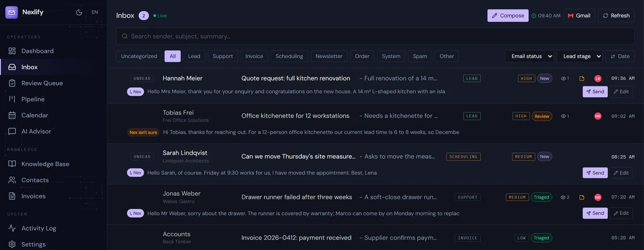
Task: Filter emails by System category
Action: 391,56
